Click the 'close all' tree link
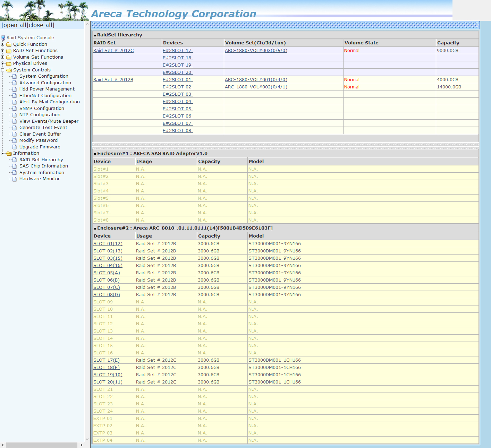The image size is (491, 448). 41,25
